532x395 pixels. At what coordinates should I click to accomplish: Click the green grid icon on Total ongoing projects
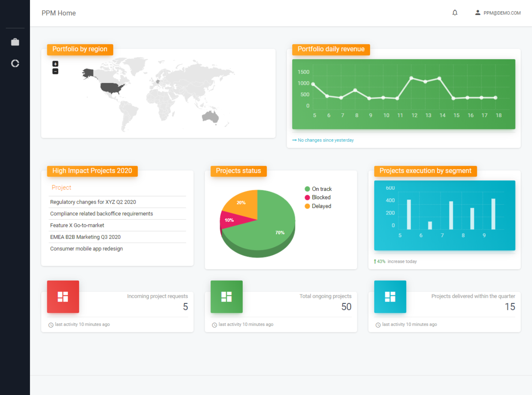click(x=226, y=296)
